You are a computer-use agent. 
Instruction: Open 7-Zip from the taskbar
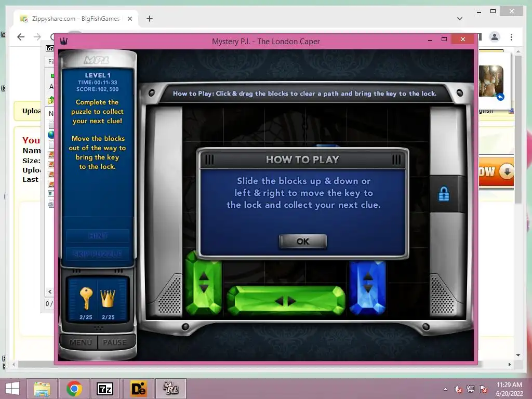coord(105,389)
